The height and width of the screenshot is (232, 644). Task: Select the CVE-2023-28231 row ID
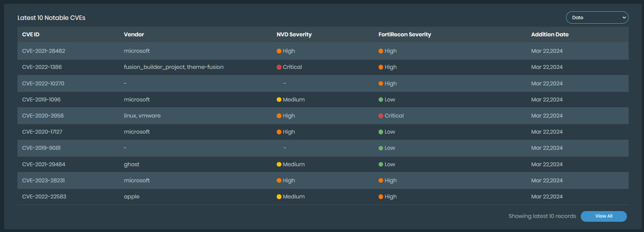43,181
